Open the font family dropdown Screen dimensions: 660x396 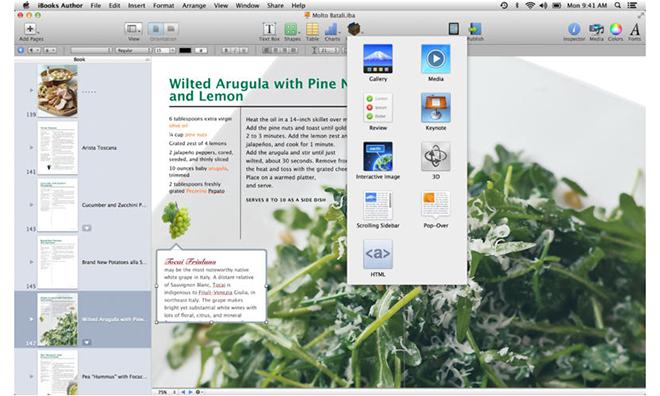click(x=91, y=50)
